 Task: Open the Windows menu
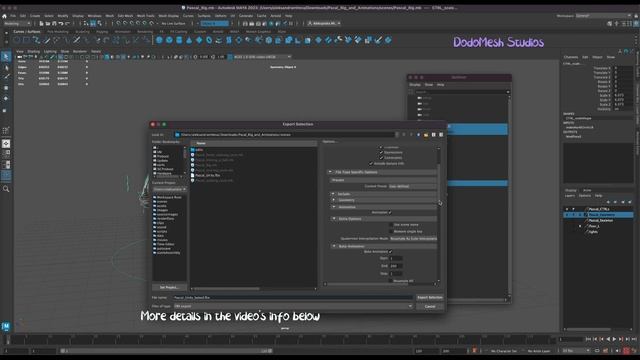(x=95, y=16)
